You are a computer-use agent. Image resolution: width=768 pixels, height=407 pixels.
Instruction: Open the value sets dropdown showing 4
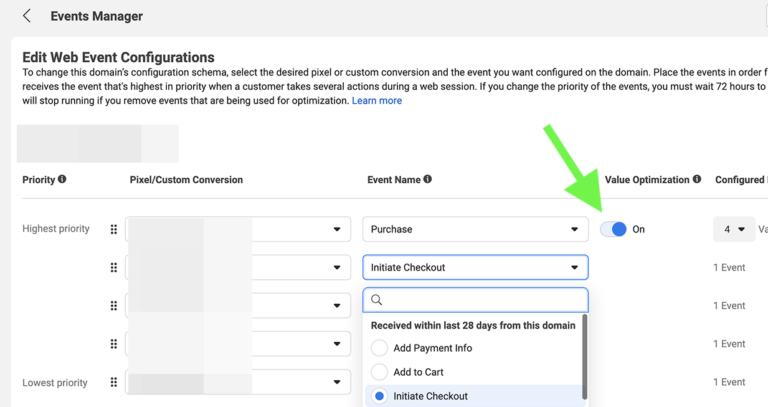(733, 229)
